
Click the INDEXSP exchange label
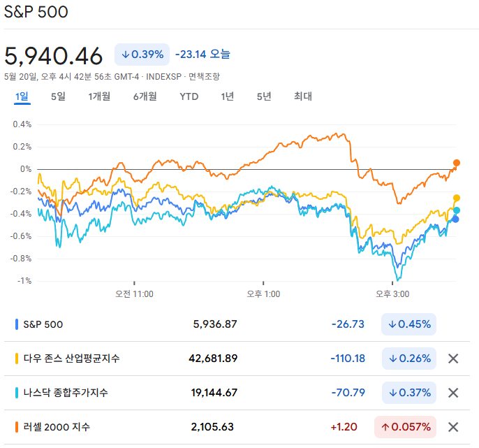tap(163, 76)
